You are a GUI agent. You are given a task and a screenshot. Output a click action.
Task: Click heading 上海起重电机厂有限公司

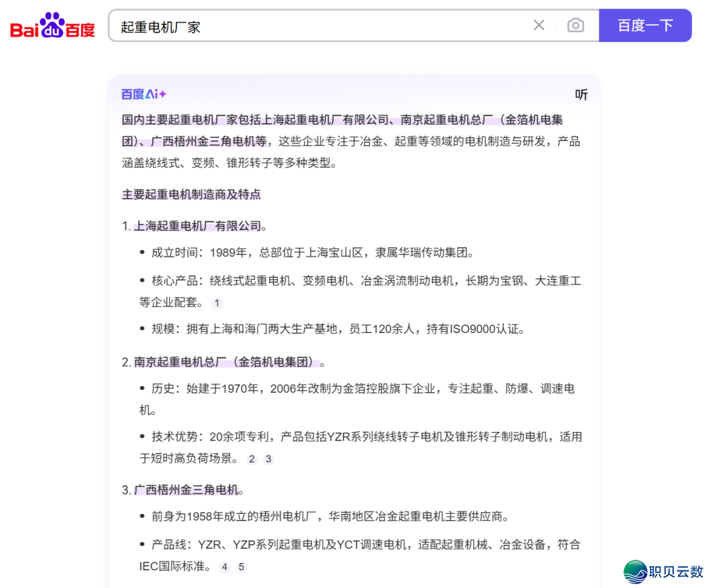point(197,225)
